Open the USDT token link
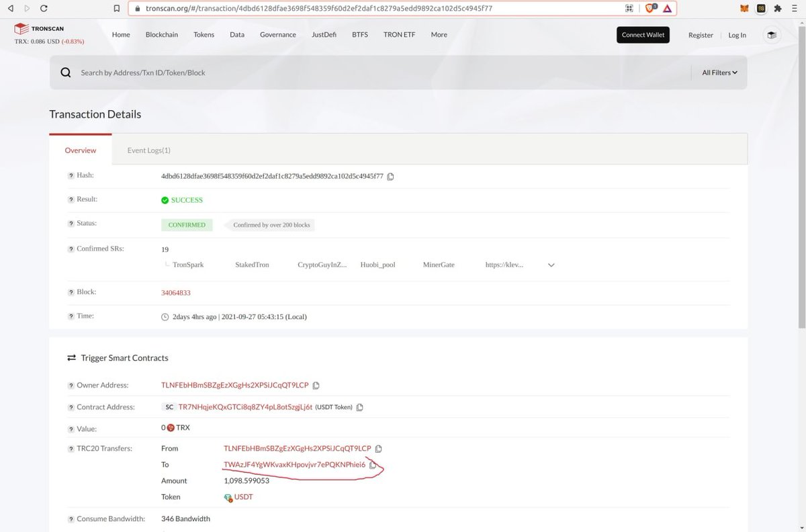Viewport: 806px width, 532px height. (244, 497)
